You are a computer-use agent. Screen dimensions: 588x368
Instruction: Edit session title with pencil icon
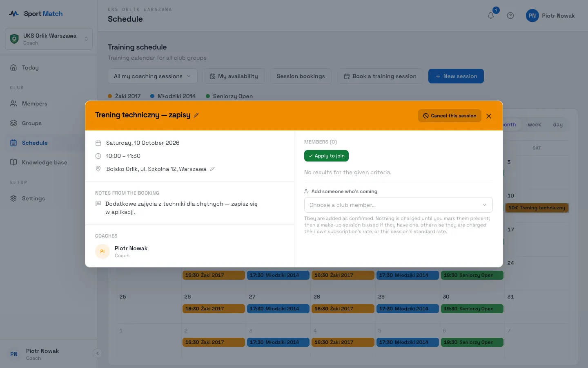pos(196,115)
